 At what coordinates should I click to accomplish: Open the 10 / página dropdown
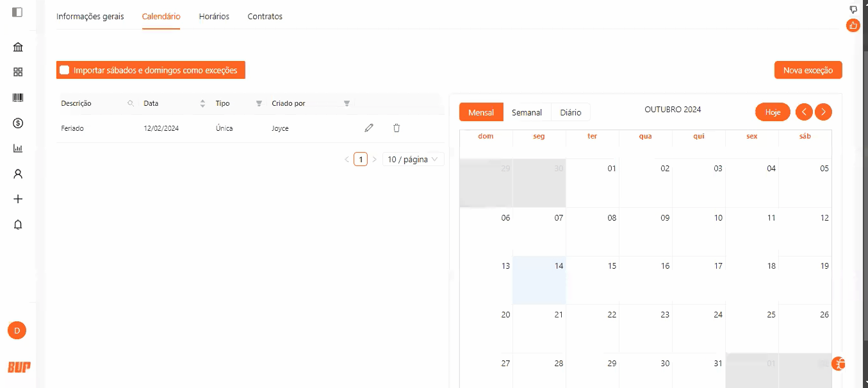(413, 159)
